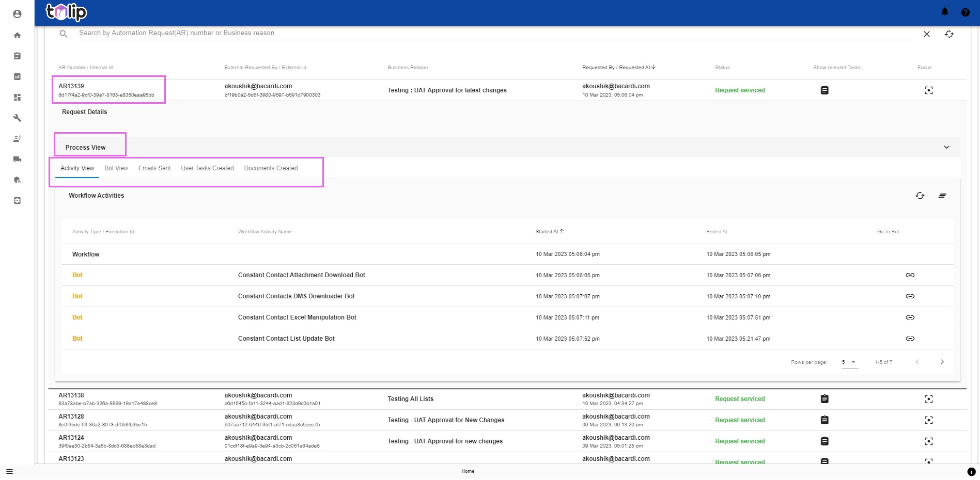Screen dimensions: 980x480
Task: Open the truck delivery icon in sidebar
Action: tap(17, 159)
